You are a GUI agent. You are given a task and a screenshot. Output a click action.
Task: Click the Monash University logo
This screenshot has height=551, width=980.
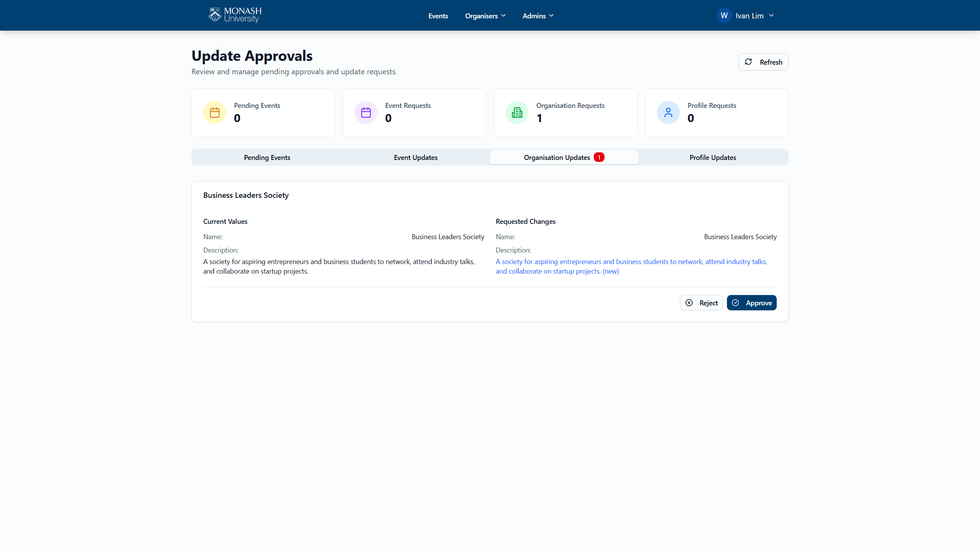[x=235, y=15]
